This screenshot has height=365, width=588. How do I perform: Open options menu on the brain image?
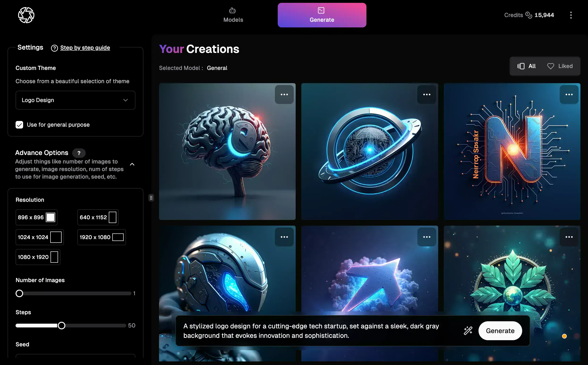284,94
